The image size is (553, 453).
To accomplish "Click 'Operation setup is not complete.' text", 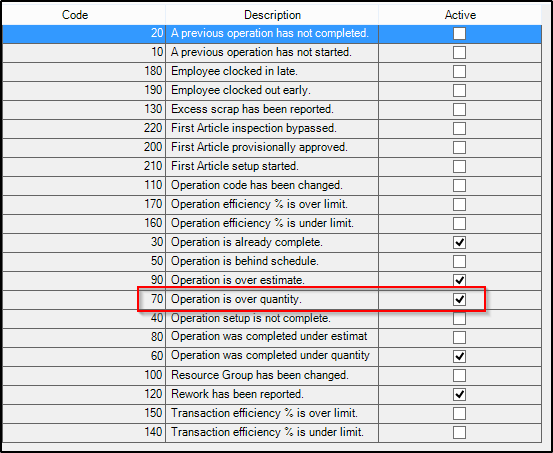I will pyautogui.click(x=251, y=318).
